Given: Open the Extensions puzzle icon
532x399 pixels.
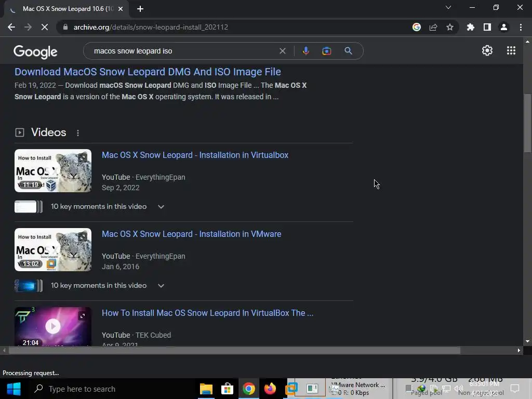Looking at the screenshot, I should (471, 27).
